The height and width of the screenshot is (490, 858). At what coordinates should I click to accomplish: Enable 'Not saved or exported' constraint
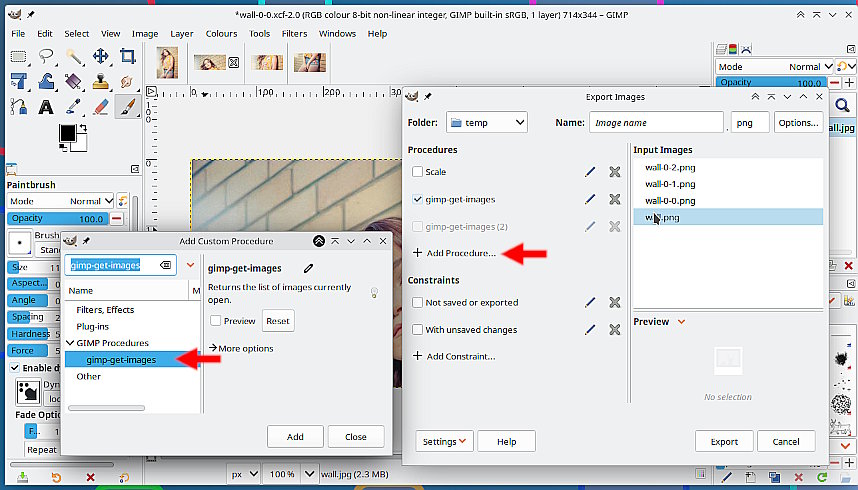click(418, 302)
